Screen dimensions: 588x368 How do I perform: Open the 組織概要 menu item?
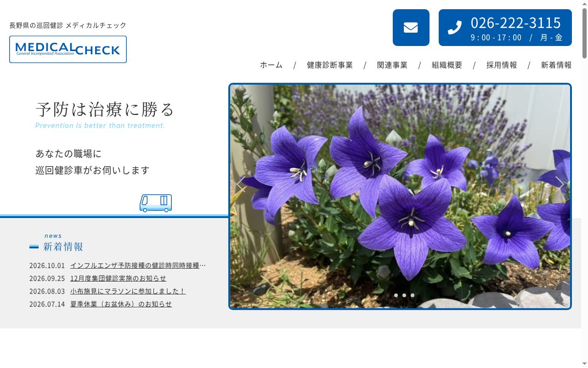[447, 65]
